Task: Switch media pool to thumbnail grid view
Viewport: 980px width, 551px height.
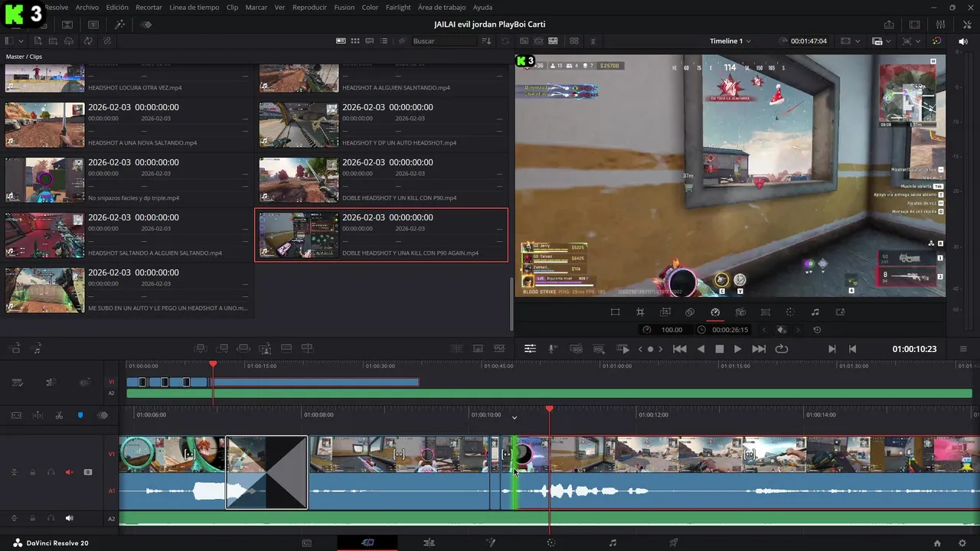Action: pyautogui.click(x=355, y=41)
